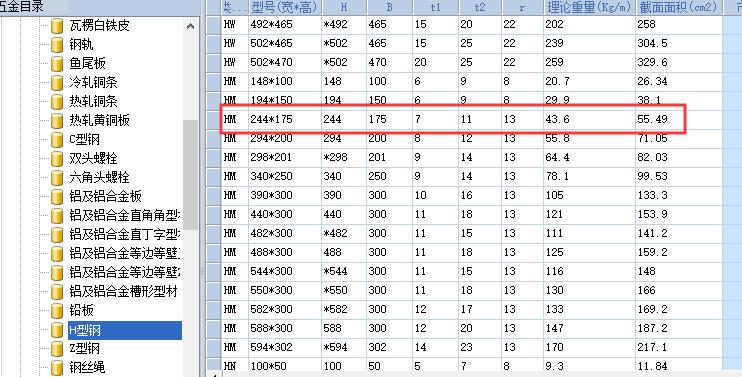
Task: Select the 铅板 cylinder icon
Action: [x=57, y=311]
